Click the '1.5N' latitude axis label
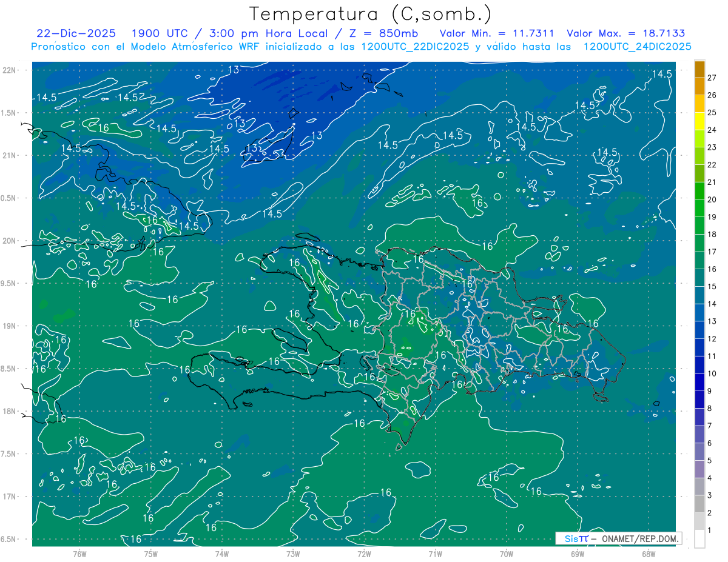The height and width of the screenshot is (562, 728). [x=8, y=113]
